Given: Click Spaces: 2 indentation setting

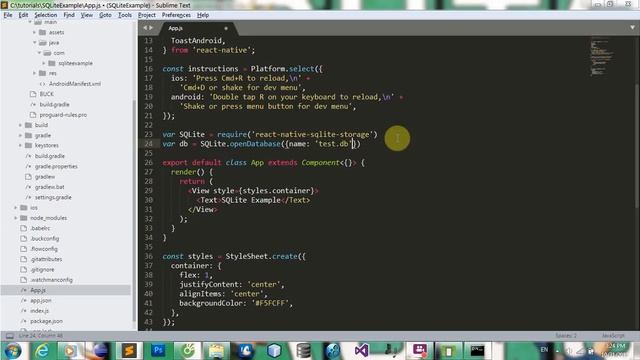Looking at the screenshot, I should [x=566, y=336].
